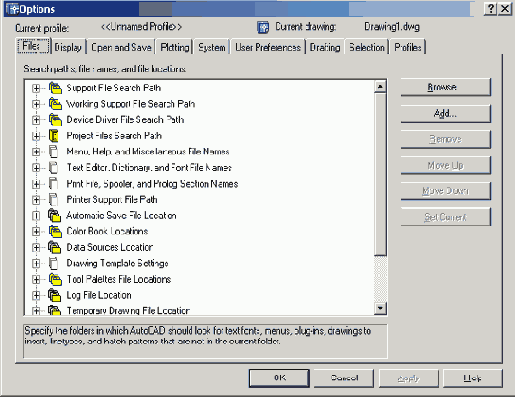Expand Log File Location node
This screenshot has width=515, height=397.
pos(36,295)
